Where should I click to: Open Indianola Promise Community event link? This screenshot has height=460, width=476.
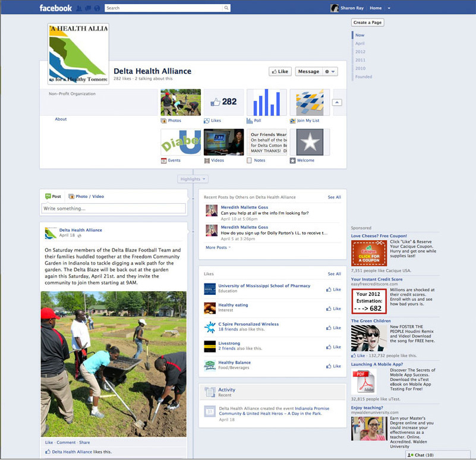(x=274, y=411)
